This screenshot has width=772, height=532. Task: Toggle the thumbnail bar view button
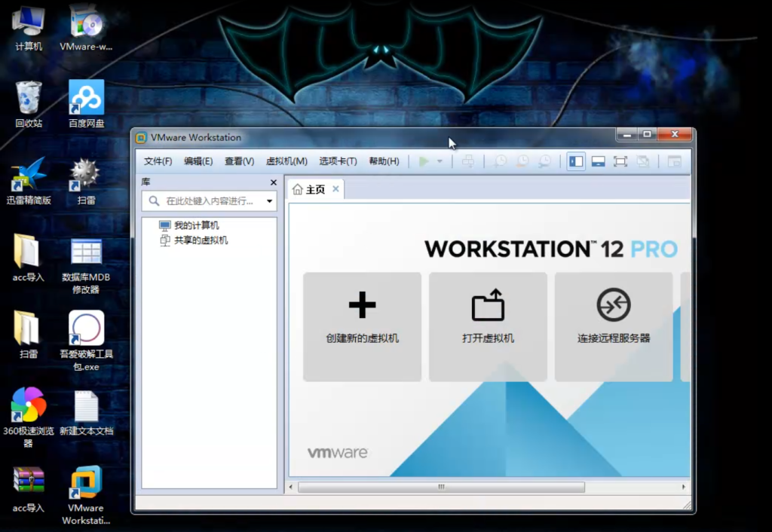(x=598, y=161)
